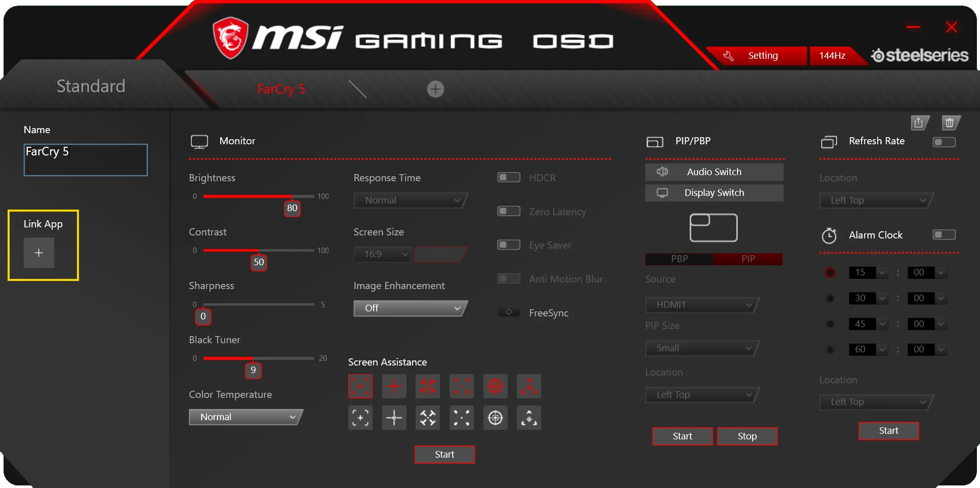Enable the Alarm Clock toggle
Screen dimensions: 980x488
[944, 235]
